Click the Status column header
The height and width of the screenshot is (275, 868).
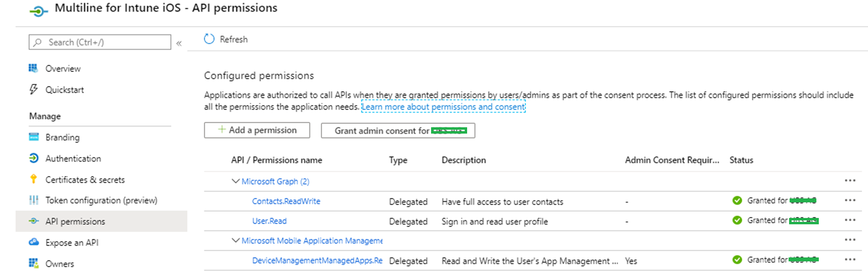741,160
